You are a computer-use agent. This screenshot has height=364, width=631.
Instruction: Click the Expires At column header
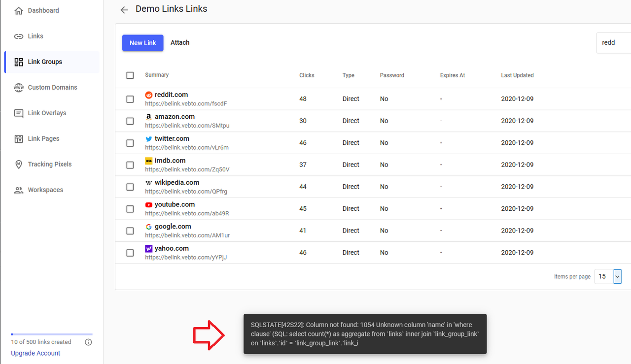[x=453, y=75]
